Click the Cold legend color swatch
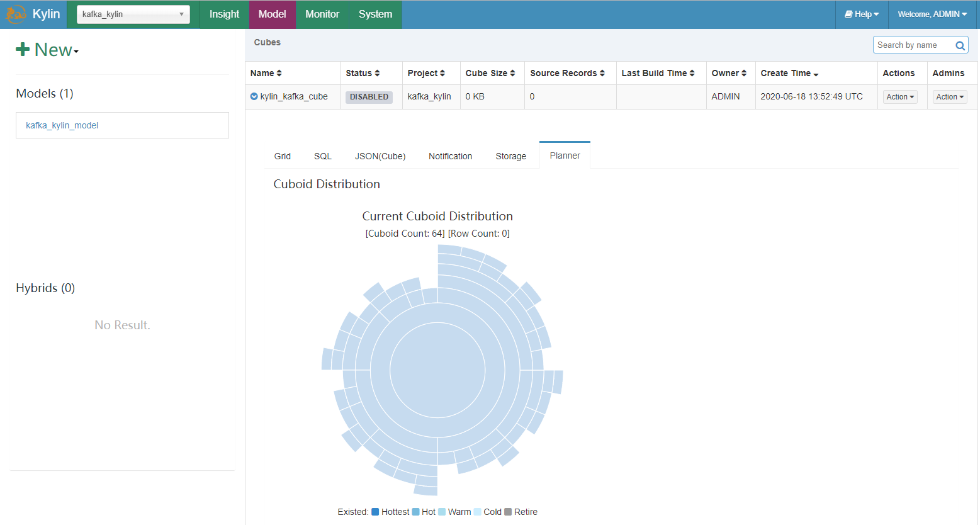 477,512
